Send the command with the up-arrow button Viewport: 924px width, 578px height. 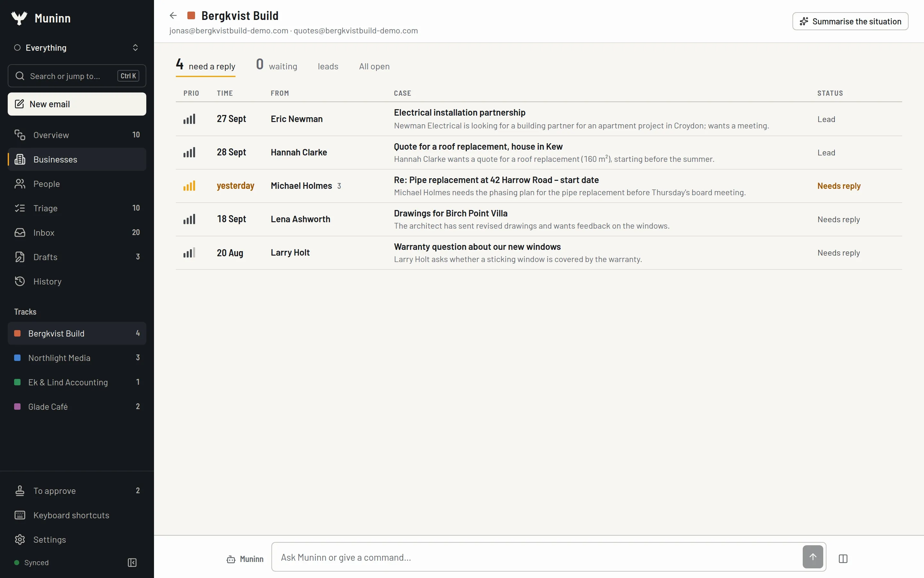[813, 557]
